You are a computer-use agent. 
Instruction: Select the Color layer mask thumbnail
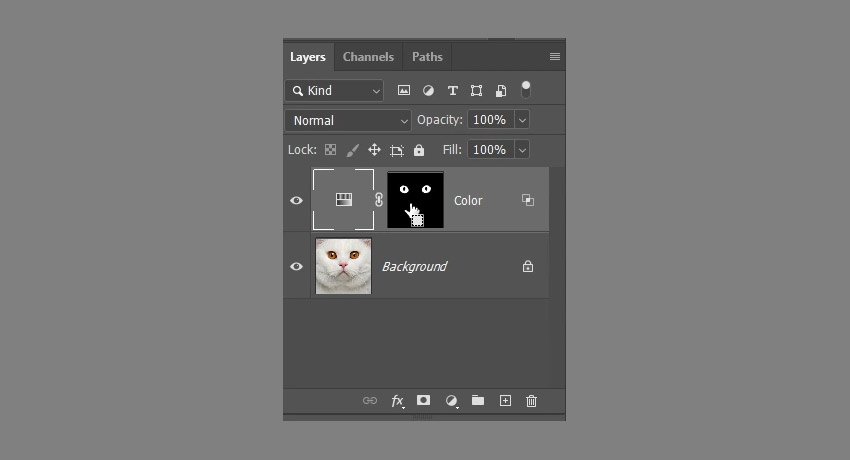415,200
